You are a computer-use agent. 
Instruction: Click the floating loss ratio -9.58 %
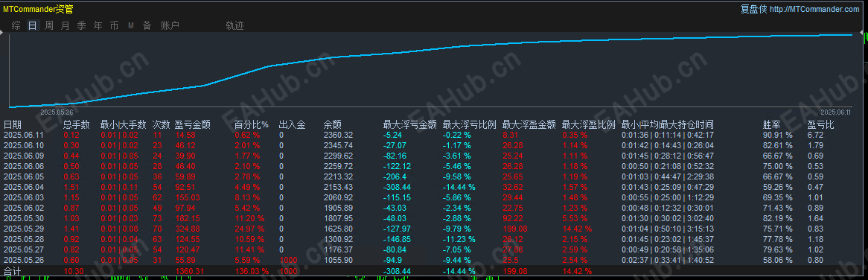tap(456, 176)
